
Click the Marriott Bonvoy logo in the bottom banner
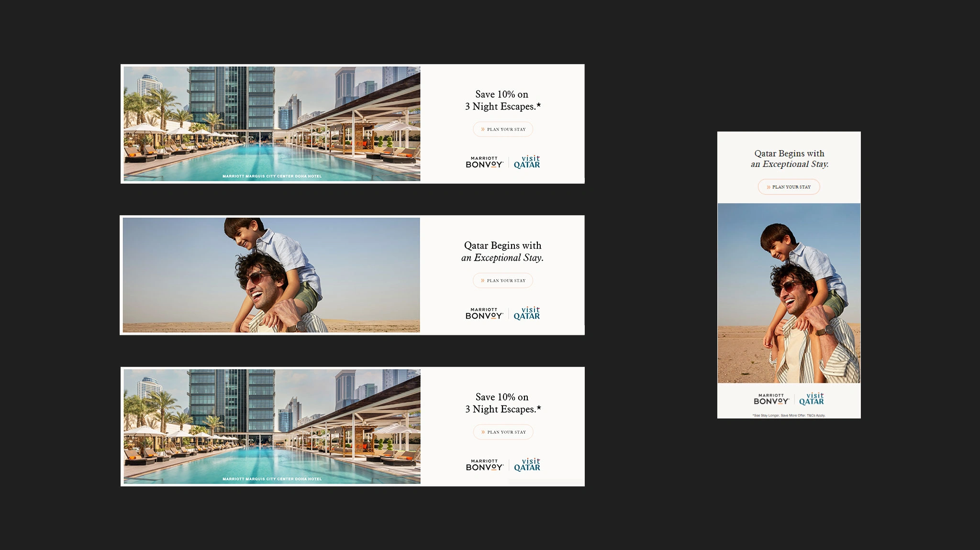484,465
